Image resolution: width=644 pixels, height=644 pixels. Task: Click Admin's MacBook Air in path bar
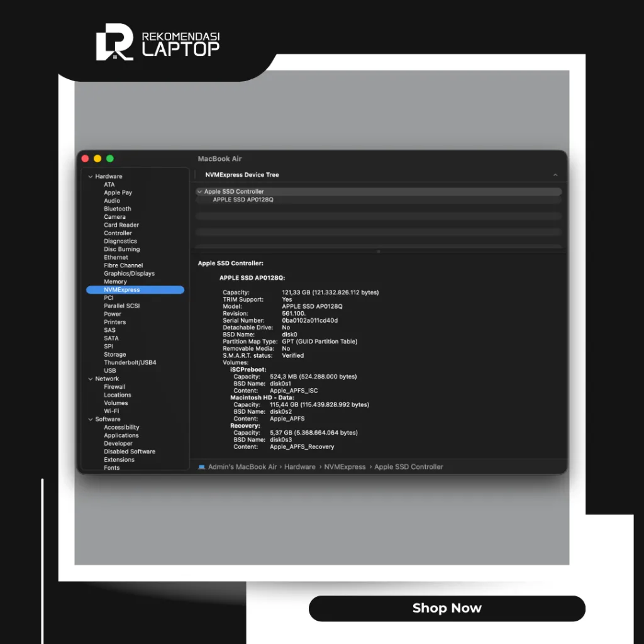(x=242, y=467)
